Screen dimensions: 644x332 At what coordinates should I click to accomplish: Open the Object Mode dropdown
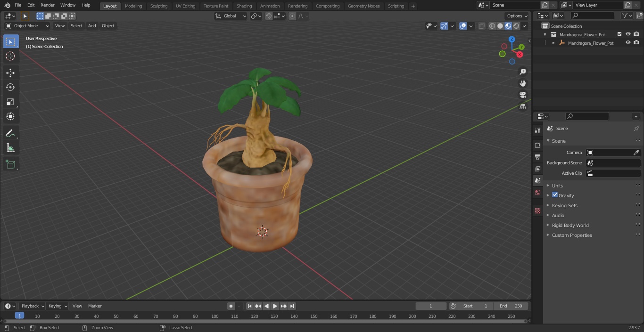27,26
